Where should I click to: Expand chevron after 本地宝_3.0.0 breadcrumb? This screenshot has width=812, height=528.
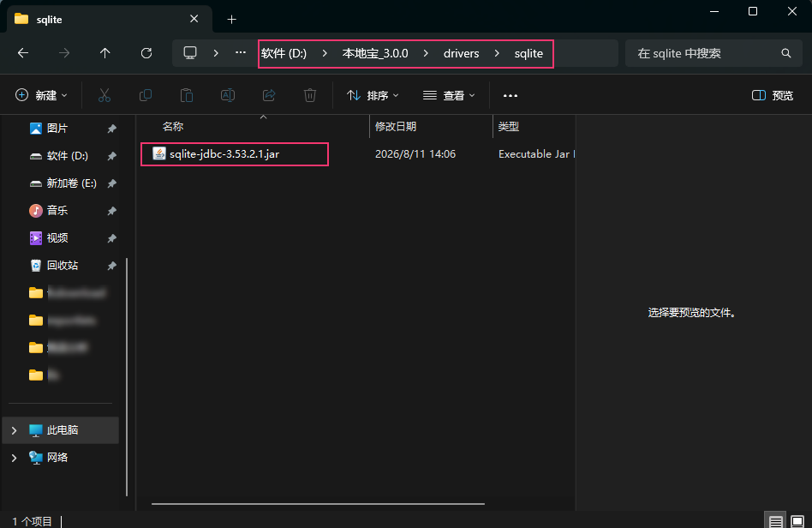click(x=426, y=53)
